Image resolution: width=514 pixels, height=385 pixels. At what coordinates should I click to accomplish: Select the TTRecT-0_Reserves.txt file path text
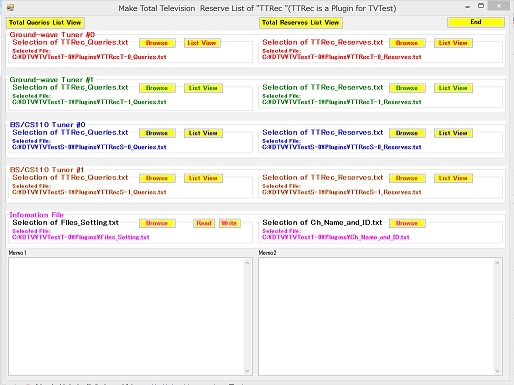point(342,57)
